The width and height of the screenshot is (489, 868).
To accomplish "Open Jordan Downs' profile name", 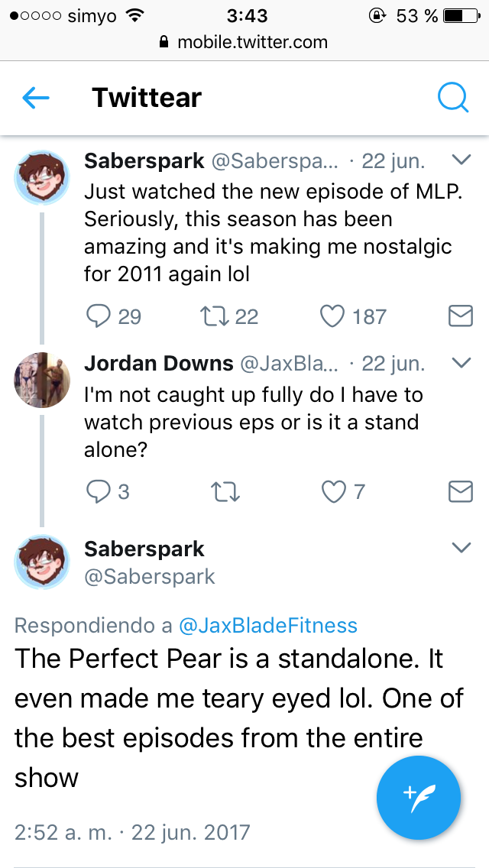I will coord(158,363).
